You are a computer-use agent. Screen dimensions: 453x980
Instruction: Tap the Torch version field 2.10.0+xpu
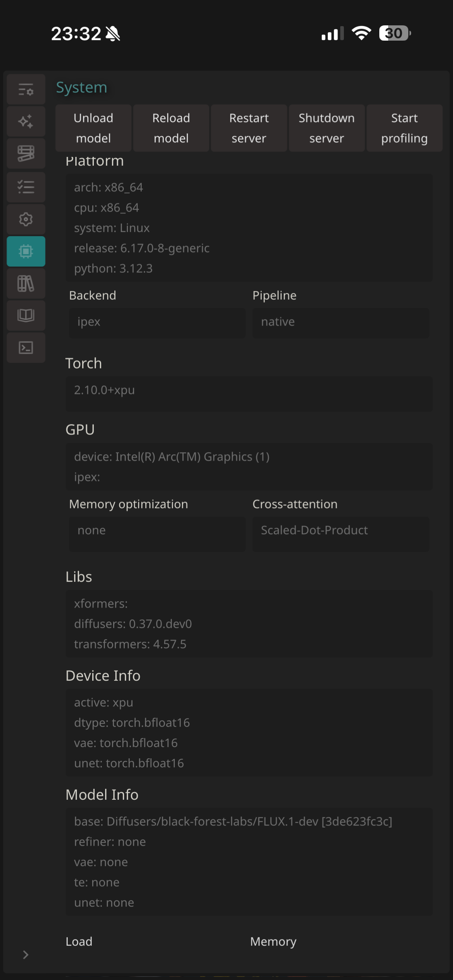(x=249, y=391)
